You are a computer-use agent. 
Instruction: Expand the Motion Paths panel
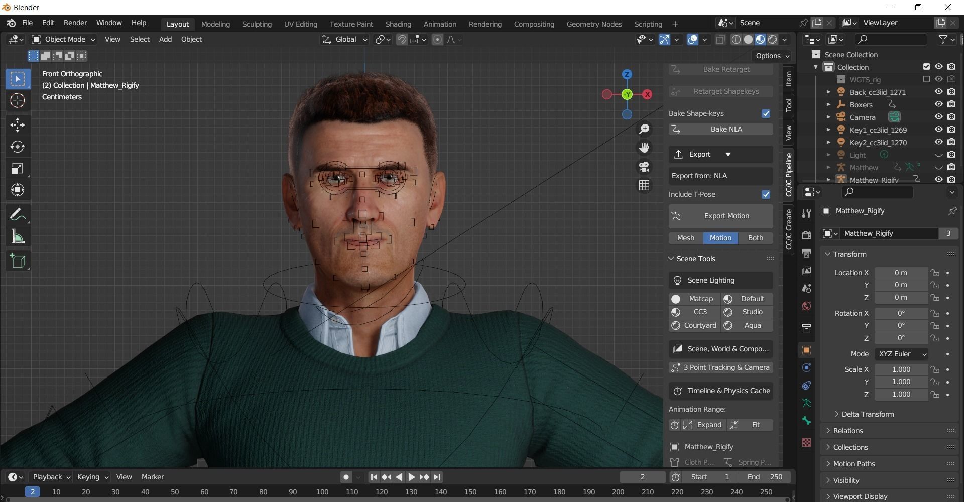pyautogui.click(x=853, y=464)
